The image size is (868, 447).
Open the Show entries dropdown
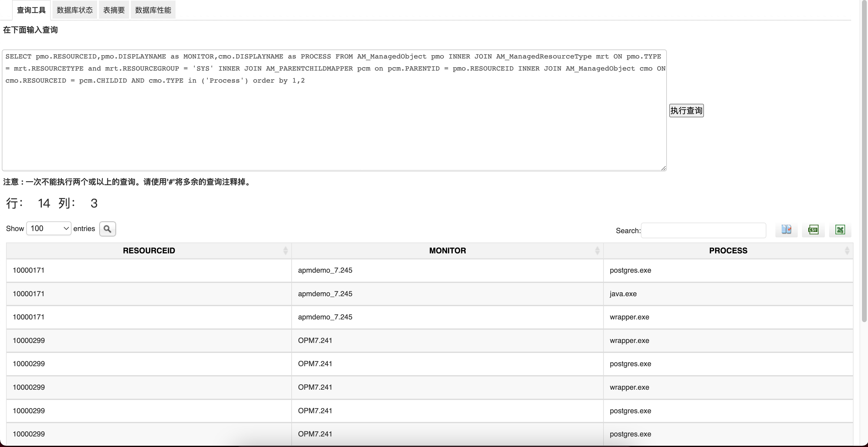[49, 229]
